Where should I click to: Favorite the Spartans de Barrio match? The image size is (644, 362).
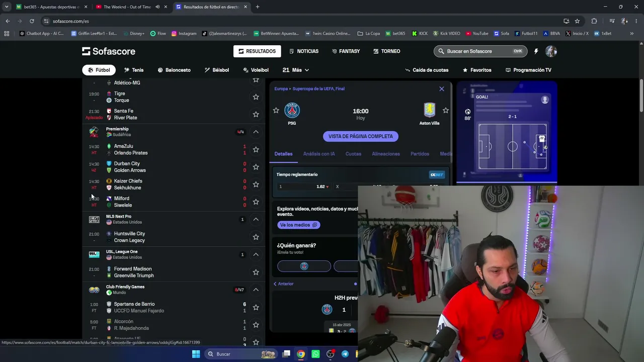[x=256, y=307]
